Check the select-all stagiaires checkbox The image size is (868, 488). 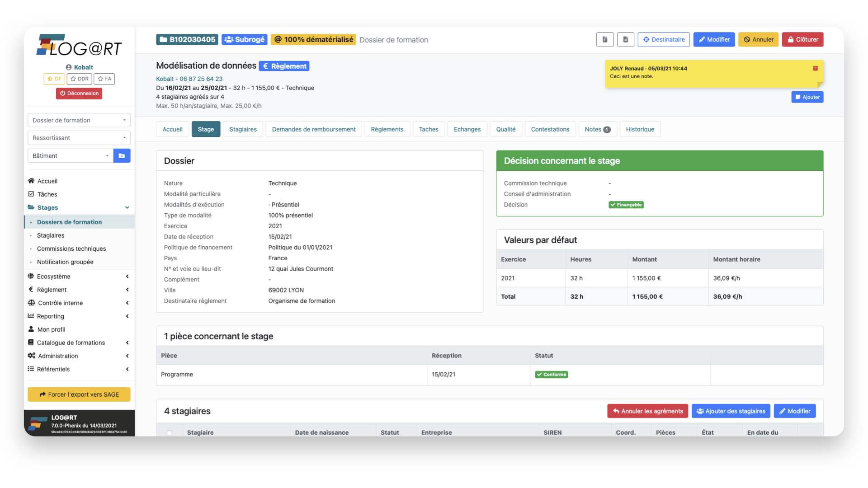coord(170,432)
